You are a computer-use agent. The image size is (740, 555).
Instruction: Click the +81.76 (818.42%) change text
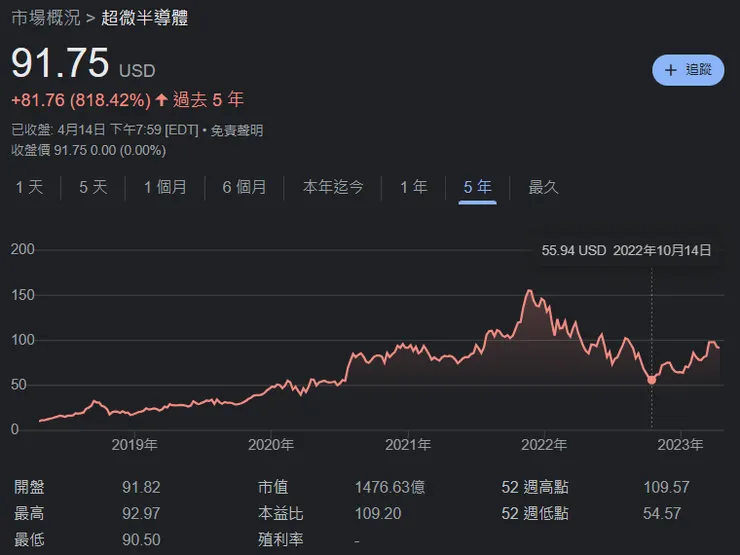[x=81, y=100]
